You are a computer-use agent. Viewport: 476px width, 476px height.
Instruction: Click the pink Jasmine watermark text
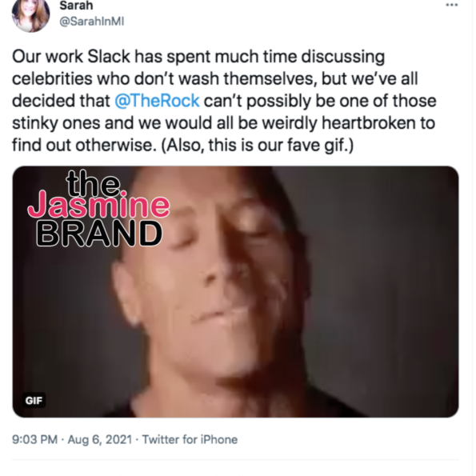[98, 206]
